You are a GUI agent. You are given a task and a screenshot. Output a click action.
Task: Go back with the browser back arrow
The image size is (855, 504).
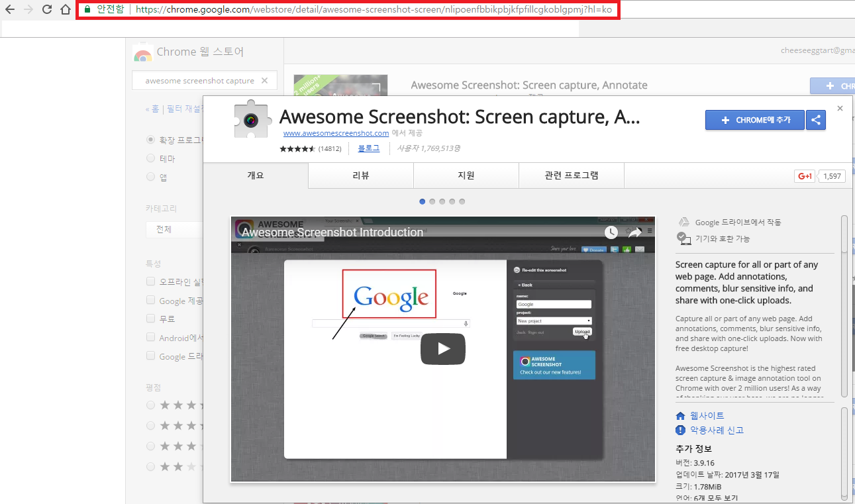point(10,9)
